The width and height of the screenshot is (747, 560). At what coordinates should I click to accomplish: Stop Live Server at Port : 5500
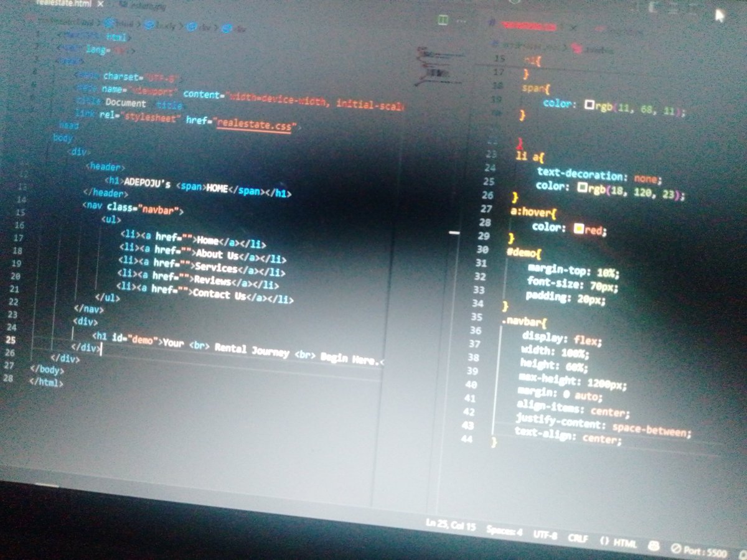[699, 550]
